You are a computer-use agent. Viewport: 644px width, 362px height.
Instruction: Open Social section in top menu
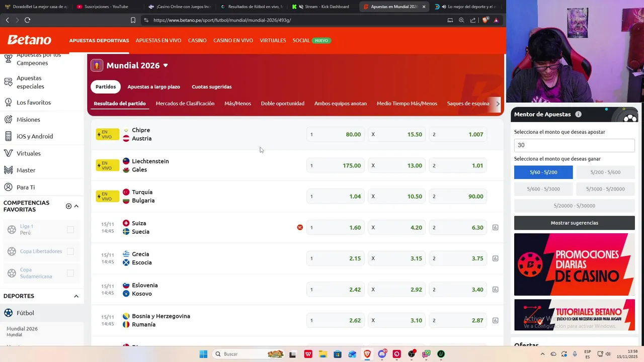point(301,40)
